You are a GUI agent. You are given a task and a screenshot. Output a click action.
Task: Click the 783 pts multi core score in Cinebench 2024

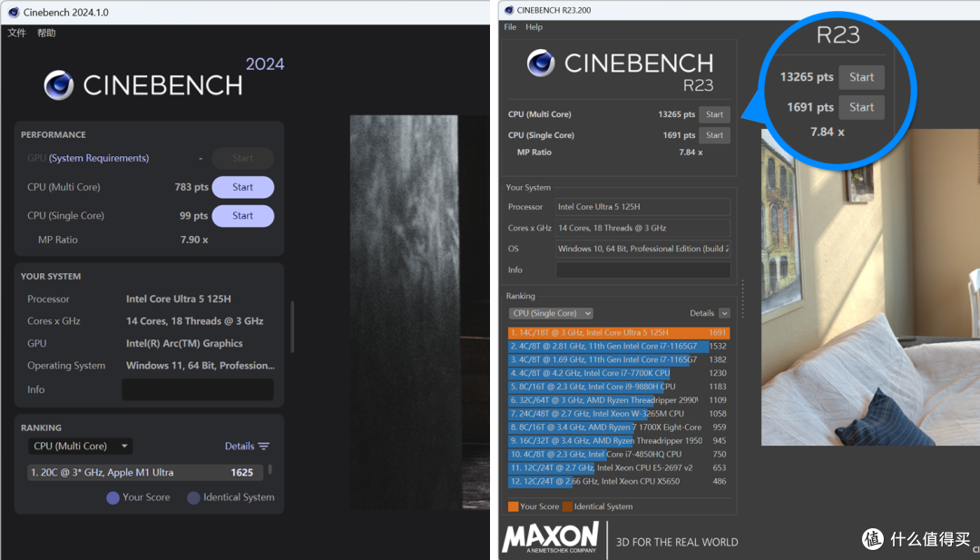click(191, 187)
